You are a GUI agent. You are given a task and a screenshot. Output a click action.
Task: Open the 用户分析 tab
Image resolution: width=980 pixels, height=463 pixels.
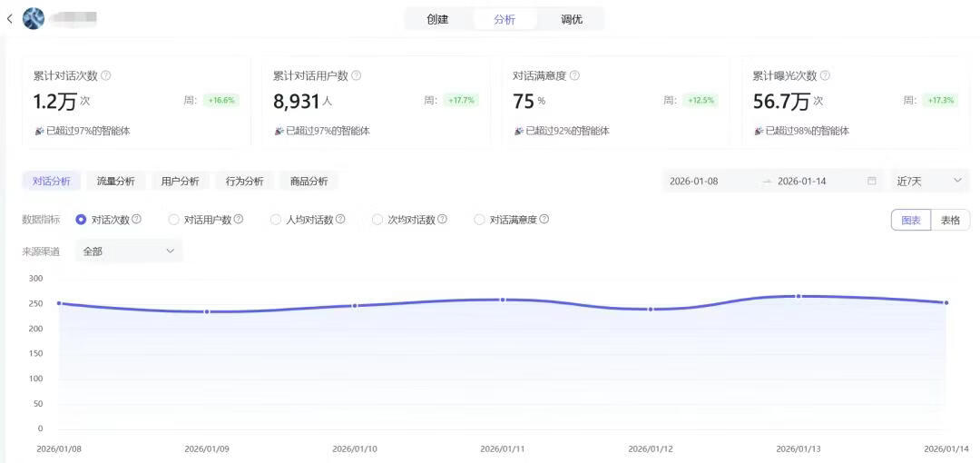coord(180,182)
